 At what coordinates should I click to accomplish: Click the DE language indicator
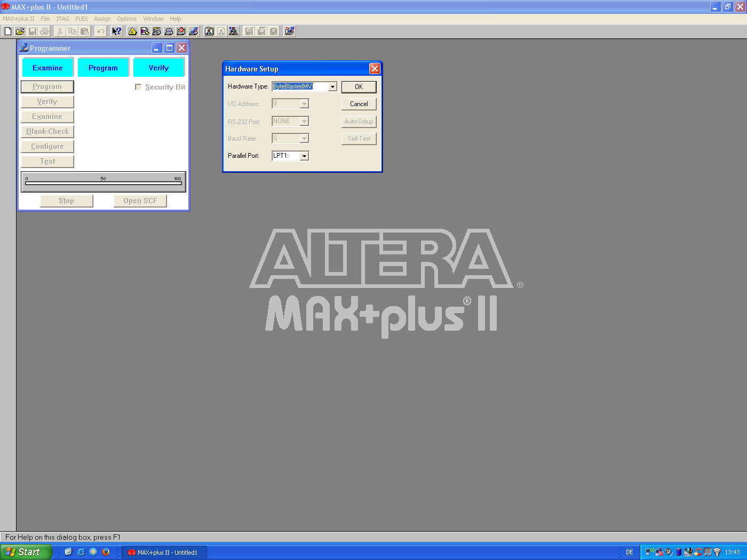click(x=630, y=552)
